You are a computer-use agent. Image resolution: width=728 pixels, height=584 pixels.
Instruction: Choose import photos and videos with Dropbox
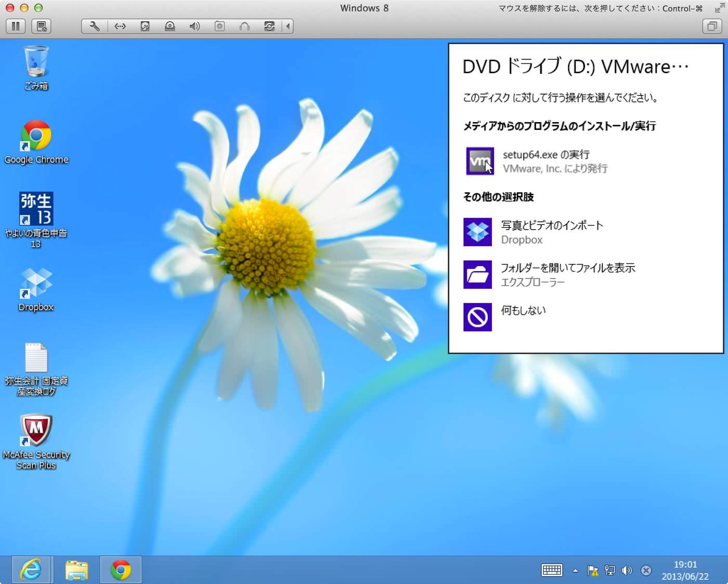(x=586, y=232)
